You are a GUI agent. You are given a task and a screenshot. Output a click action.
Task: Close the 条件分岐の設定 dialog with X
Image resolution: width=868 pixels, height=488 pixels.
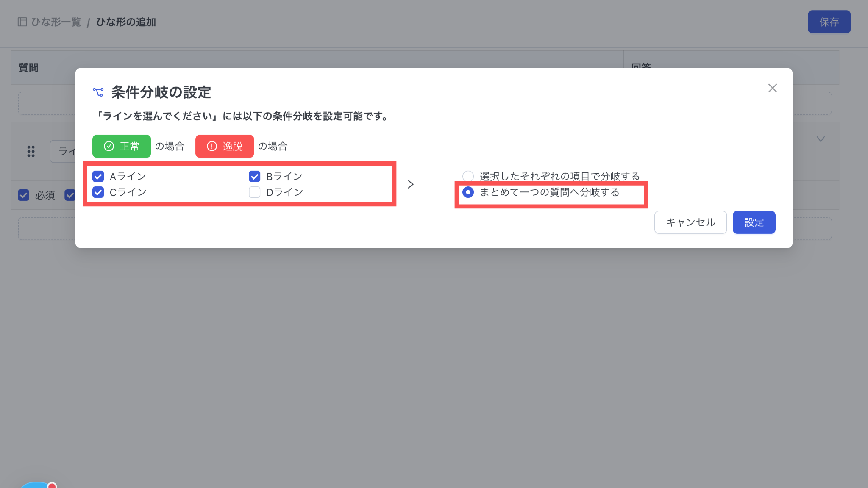coord(772,88)
